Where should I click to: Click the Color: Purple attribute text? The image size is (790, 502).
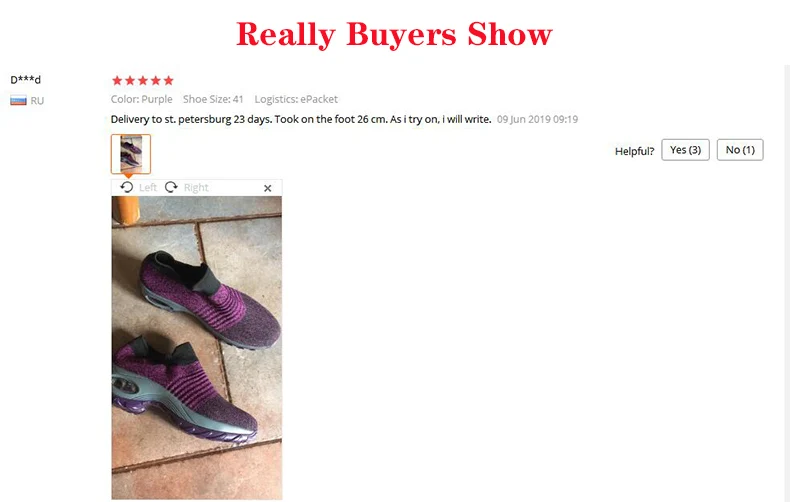(142, 99)
